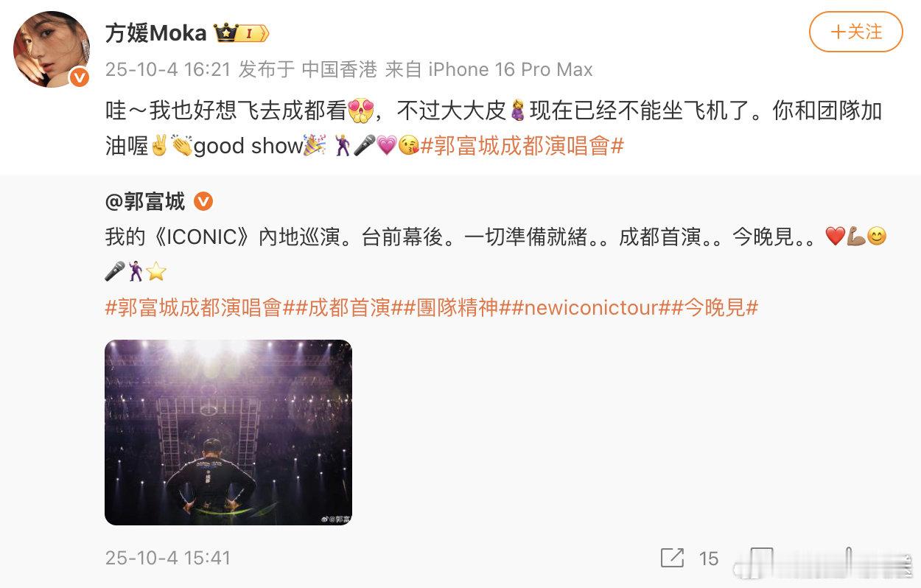Click the repost count 15
The width and height of the screenshot is (921, 588).
[709, 559]
